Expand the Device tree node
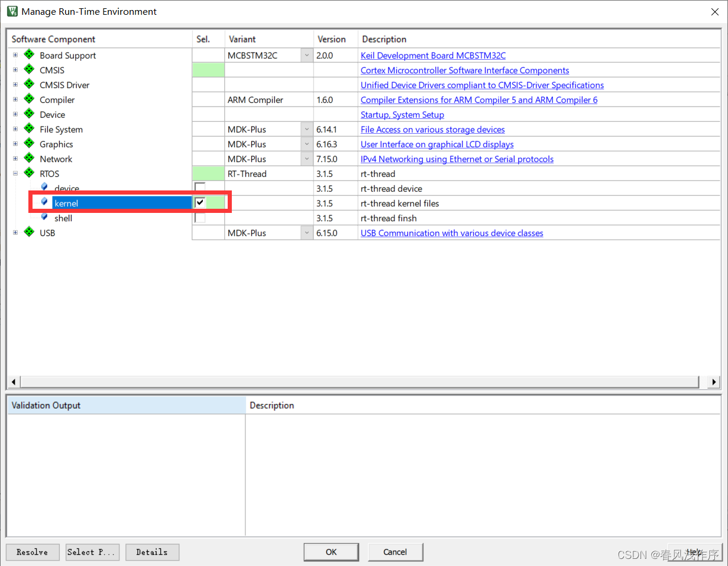 [x=15, y=114]
